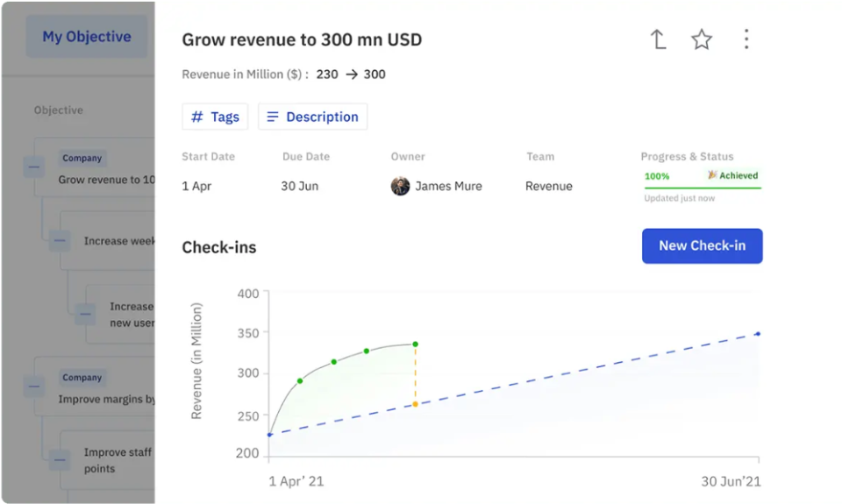Viewport: 842px width, 504px height.
Task: Open the three-dot more options menu
Action: coord(746,39)
